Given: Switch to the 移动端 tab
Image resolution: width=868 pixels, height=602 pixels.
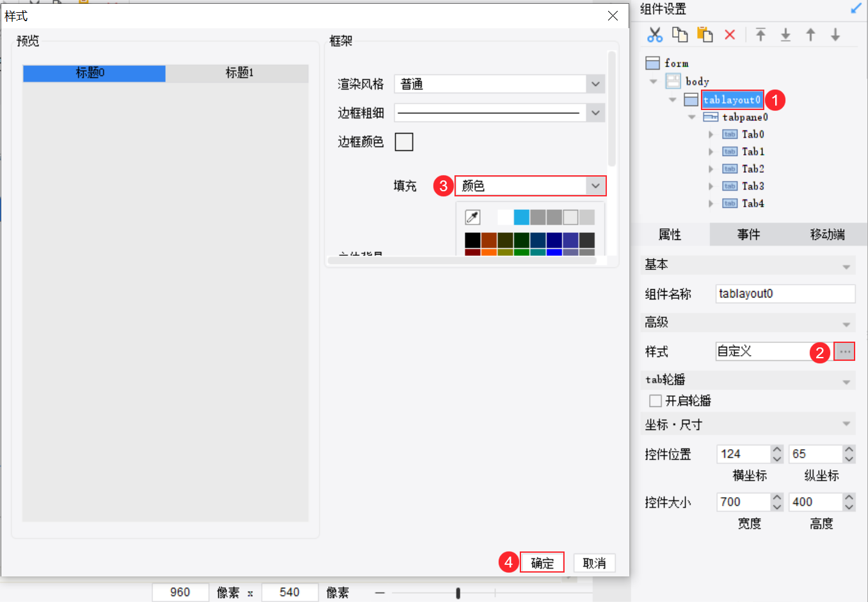Looking at the screenshot, I should click(827, 235).
